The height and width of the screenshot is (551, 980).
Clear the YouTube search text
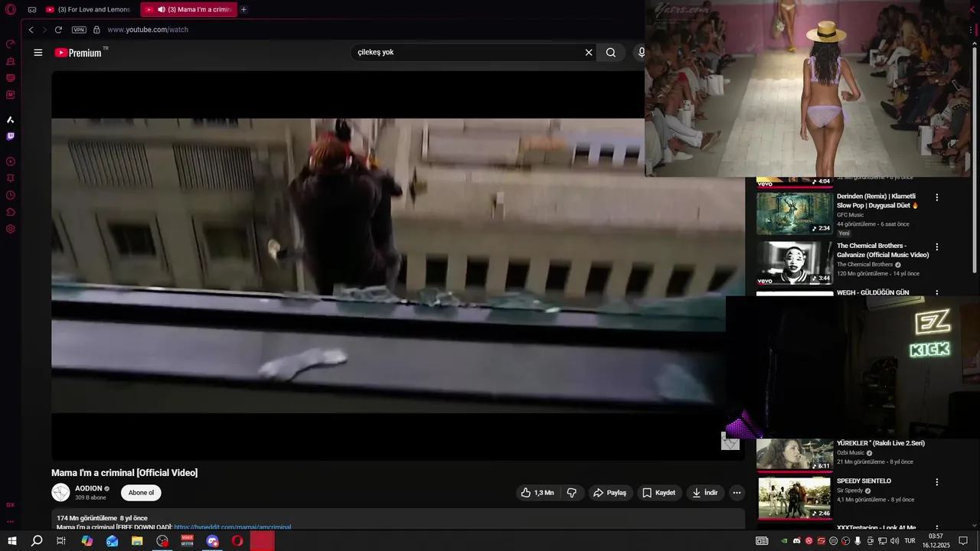pyautogui.click(x=589, y=53)
